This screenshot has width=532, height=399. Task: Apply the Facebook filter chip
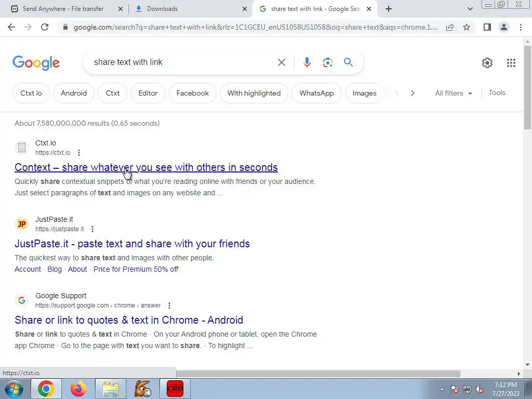coord(192,93)
